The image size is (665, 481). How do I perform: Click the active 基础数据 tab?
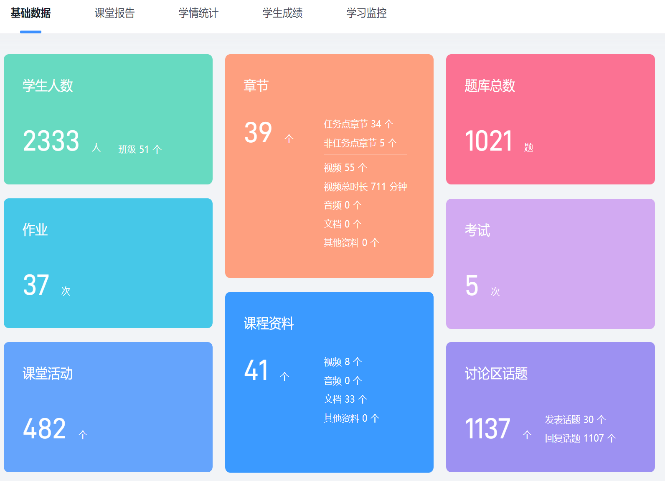tap(30, 14)
